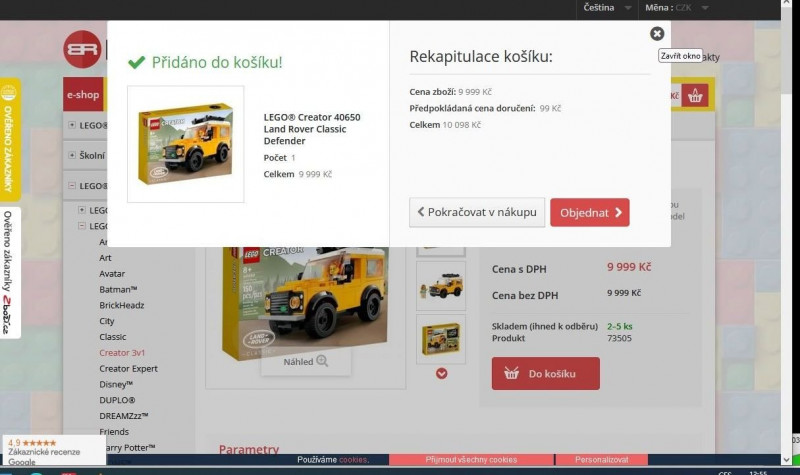Click the red down arrow below thumbnails

(441, 374)
